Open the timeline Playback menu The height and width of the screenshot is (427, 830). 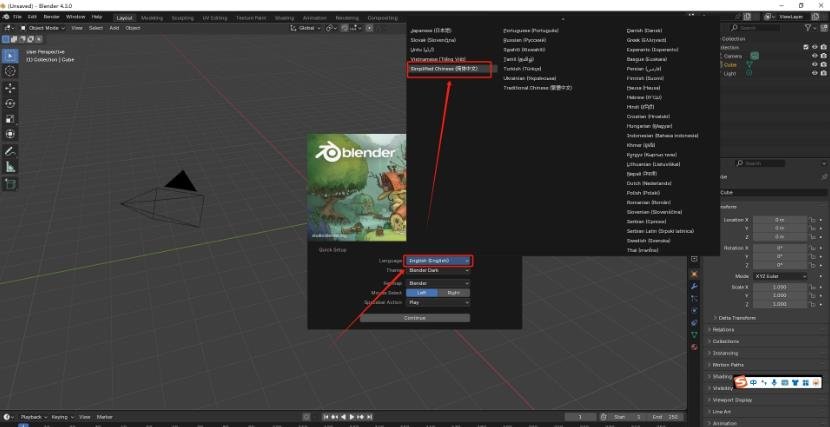click(34, 417)
